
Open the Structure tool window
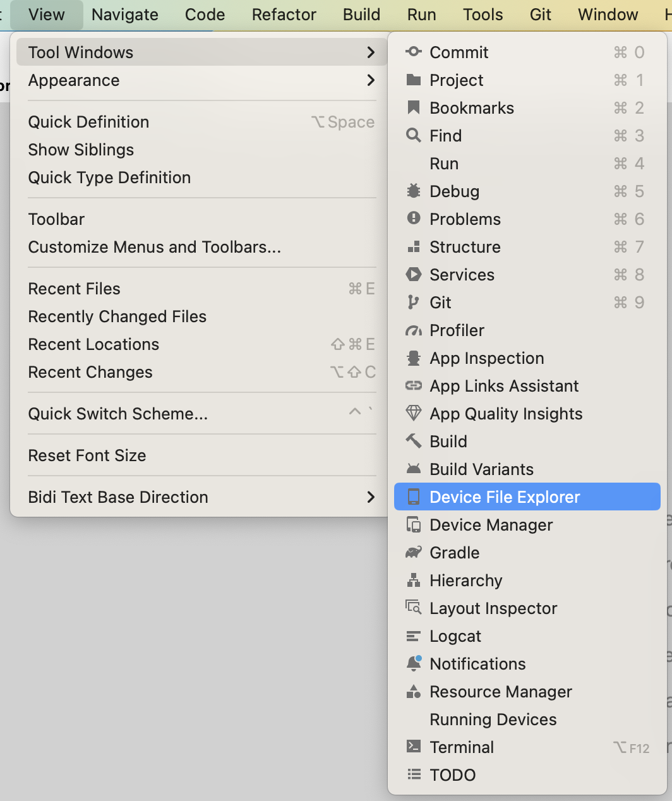tap(465, 246)
